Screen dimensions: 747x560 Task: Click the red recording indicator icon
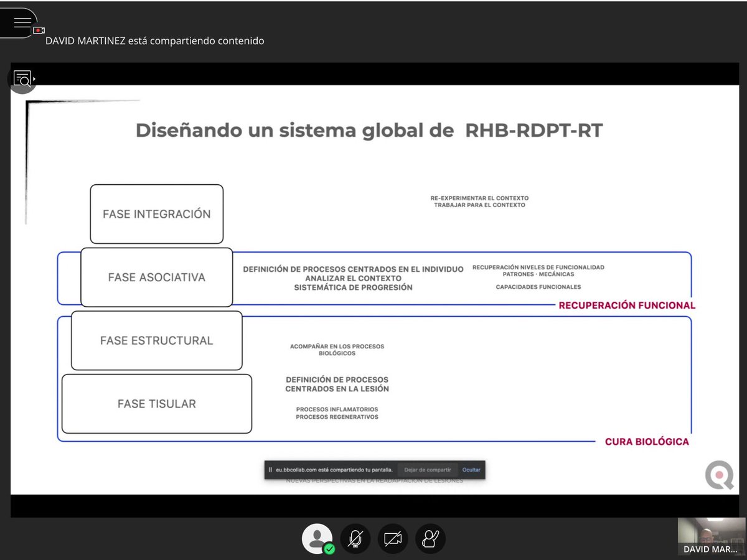[x=40, y=30]
